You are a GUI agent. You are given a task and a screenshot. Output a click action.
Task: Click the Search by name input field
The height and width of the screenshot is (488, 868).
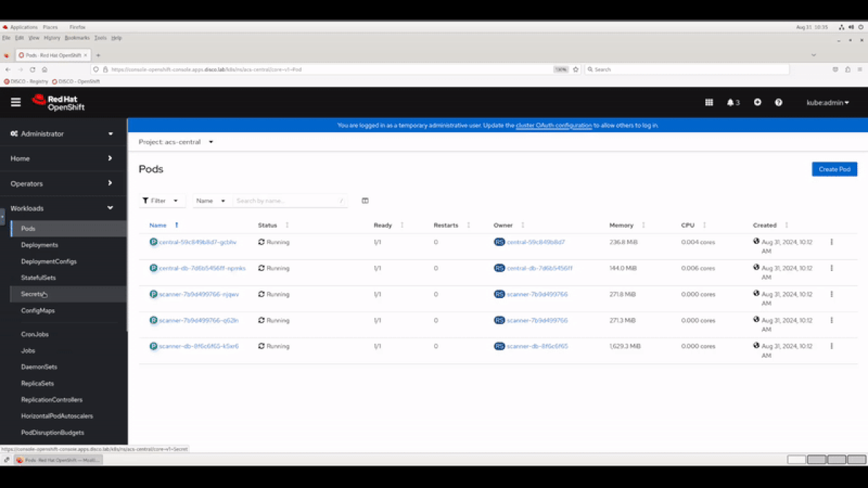[x=286, y=201]
